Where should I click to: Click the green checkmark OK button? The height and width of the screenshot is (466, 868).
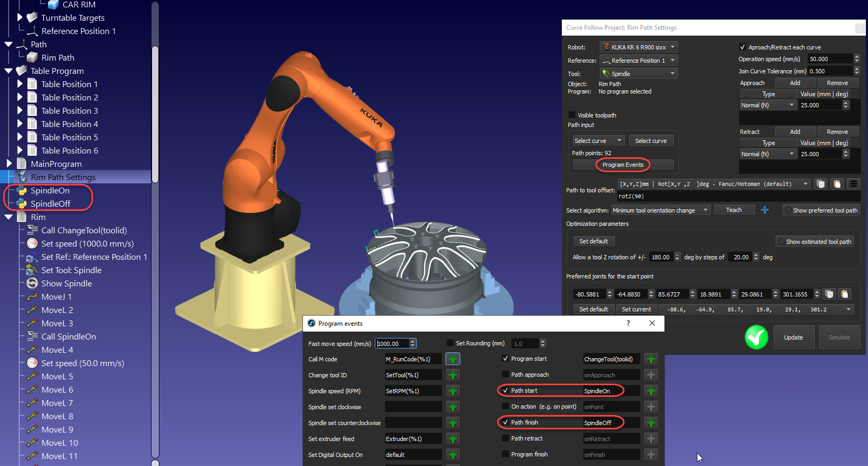click(756, 337)
